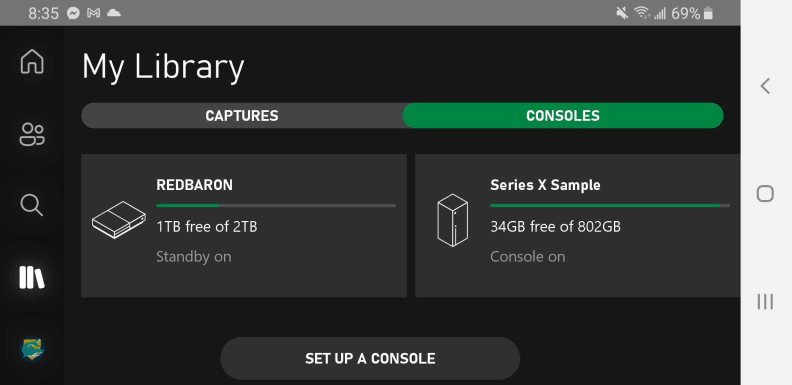792x385 pixels.
Task: Open the Friends and social icon
Action: (x=32, y=134)
